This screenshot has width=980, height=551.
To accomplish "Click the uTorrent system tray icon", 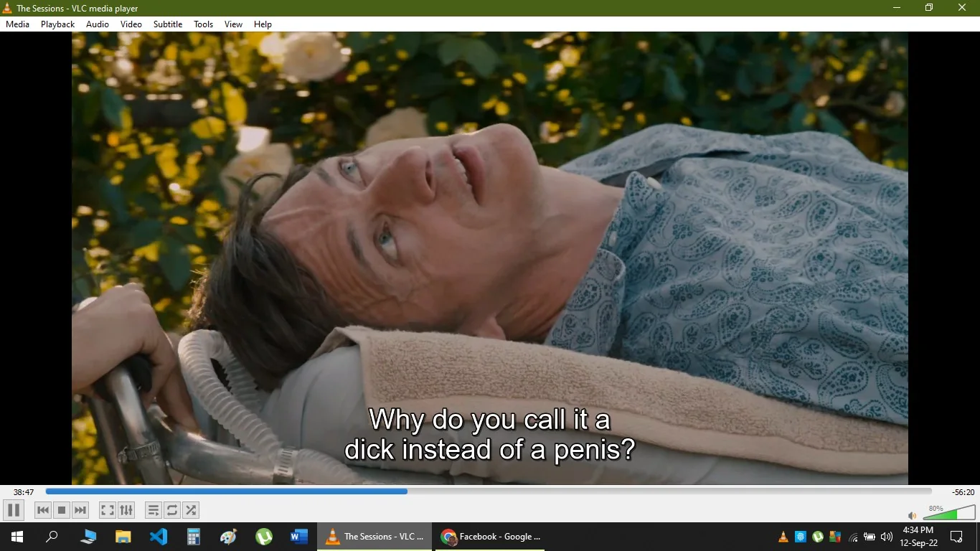I will point(818,537).
